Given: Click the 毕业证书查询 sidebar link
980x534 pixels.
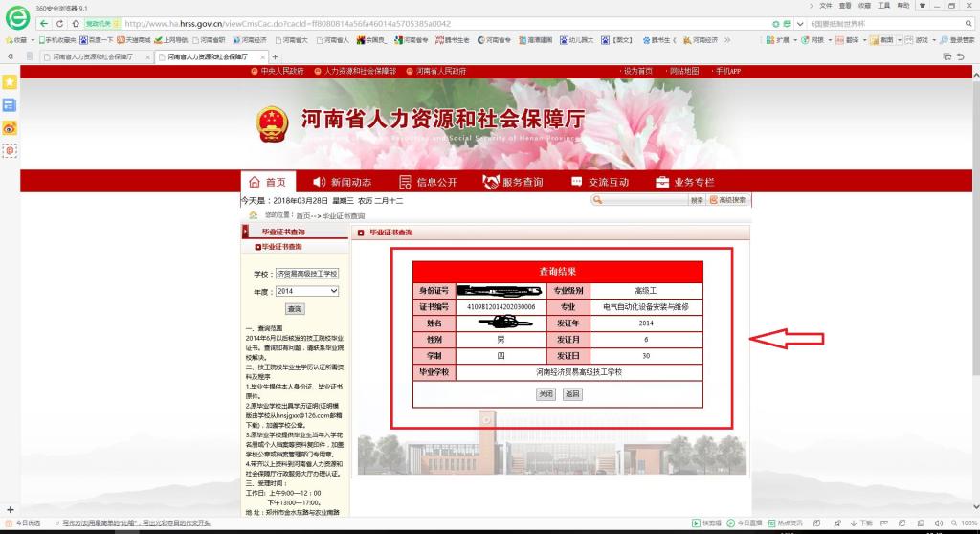Looking at the screenshot, I should click(282, 247).
